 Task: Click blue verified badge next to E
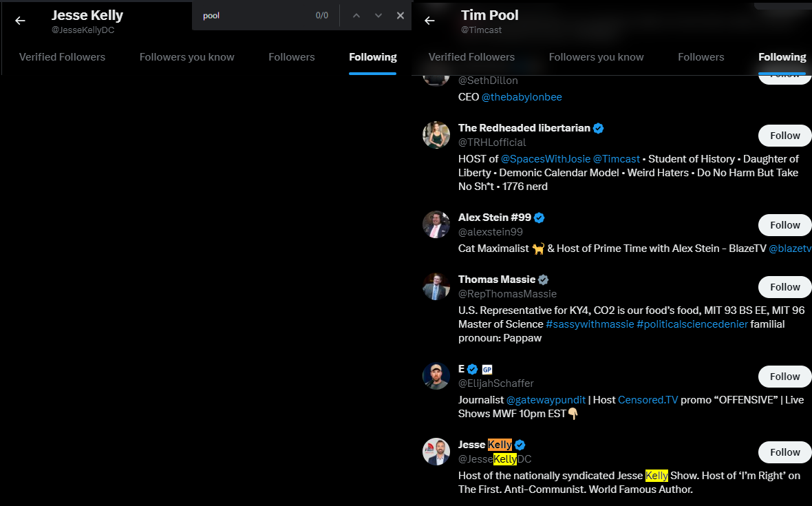(472, 369)
